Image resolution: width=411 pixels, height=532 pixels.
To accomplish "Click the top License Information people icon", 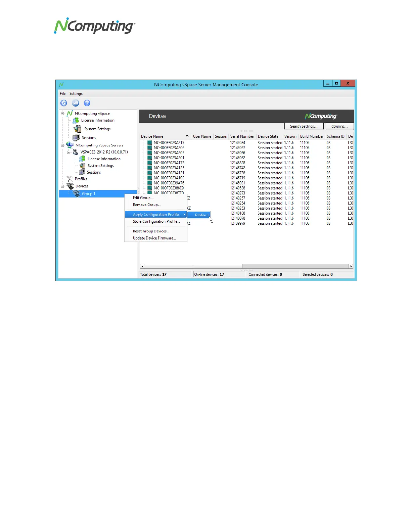I will coord(76,120).
